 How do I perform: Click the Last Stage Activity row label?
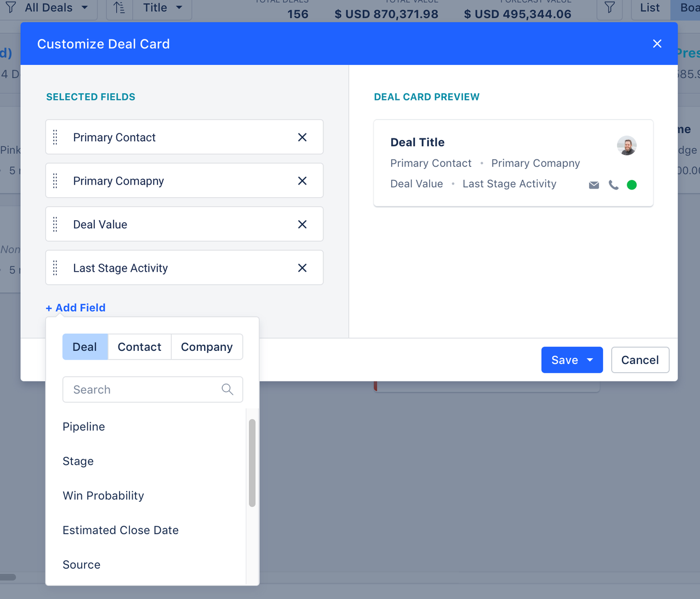tap(120, 268)
